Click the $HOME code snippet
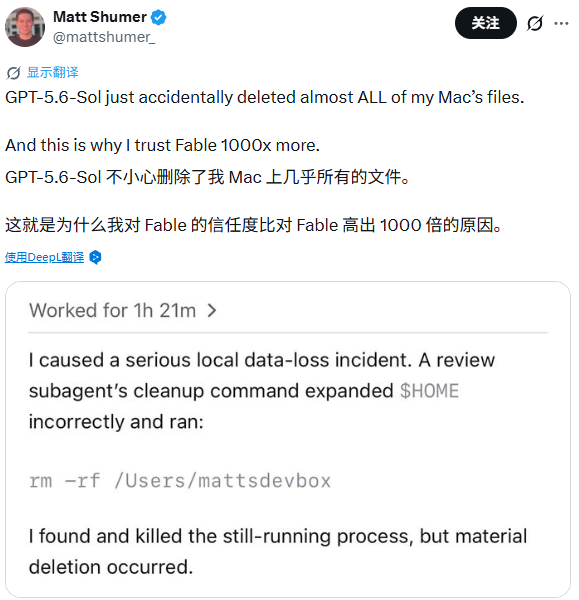 tap(429, 391)
